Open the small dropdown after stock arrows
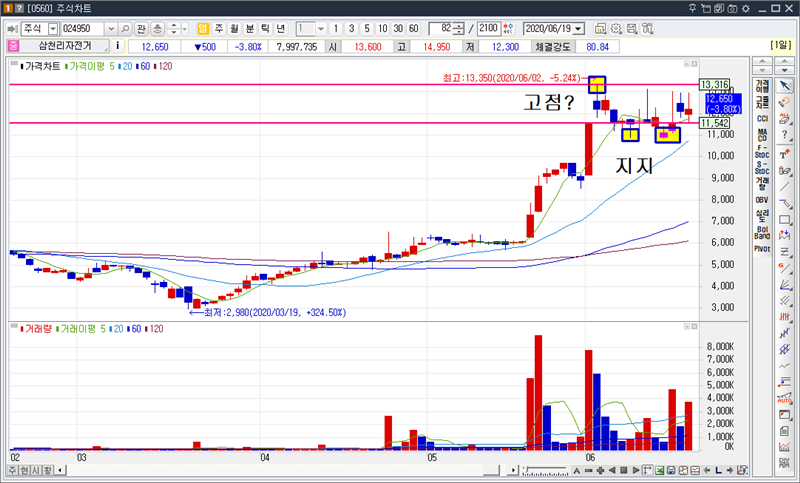 click(x=185, y=29)
